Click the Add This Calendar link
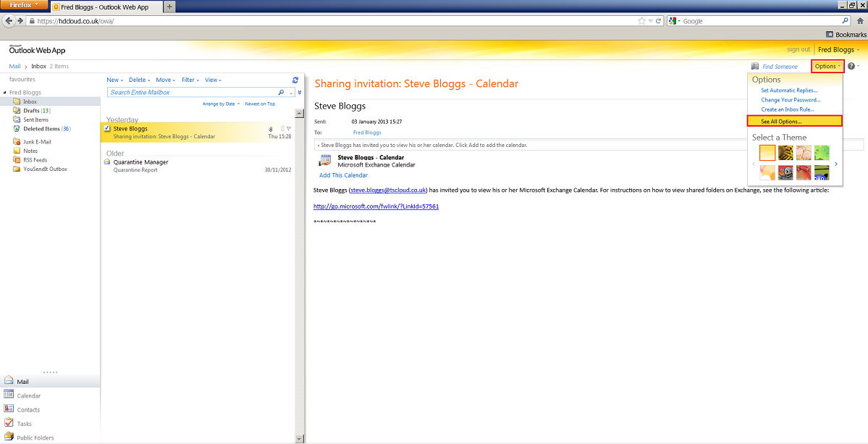Screen dimensions: 868x444 tap(343, 175)
